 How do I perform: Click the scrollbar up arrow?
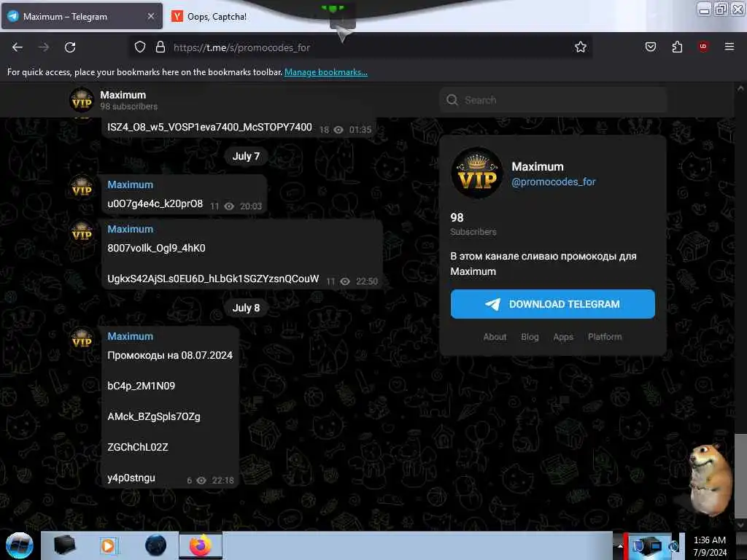coord(740,88)
